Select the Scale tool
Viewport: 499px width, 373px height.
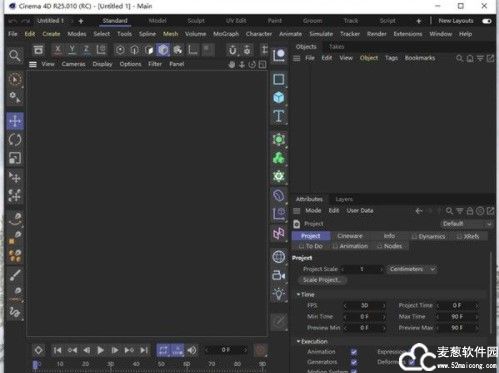(x=15, y=158)
